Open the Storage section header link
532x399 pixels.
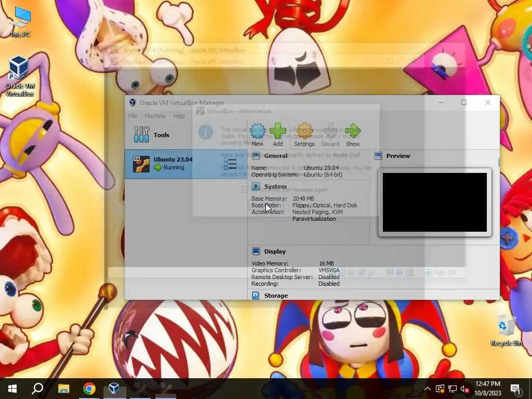[276, 296]
